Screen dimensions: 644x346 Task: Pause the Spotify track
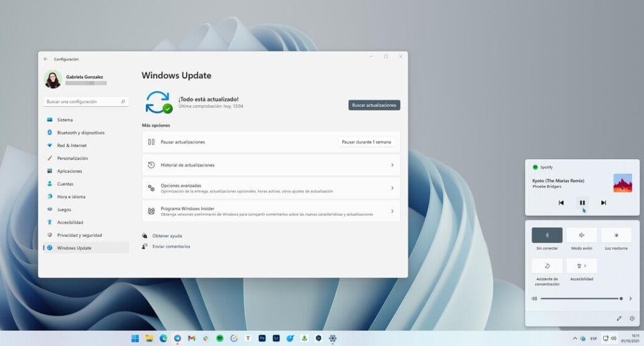tap(582, 203)
